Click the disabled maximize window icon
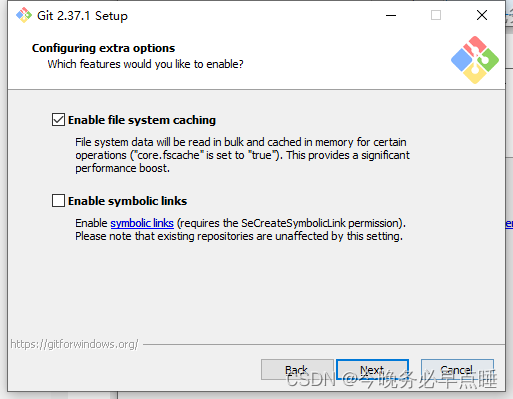The width and height of the screenshot is (513, 399). [x=436, y=15]
